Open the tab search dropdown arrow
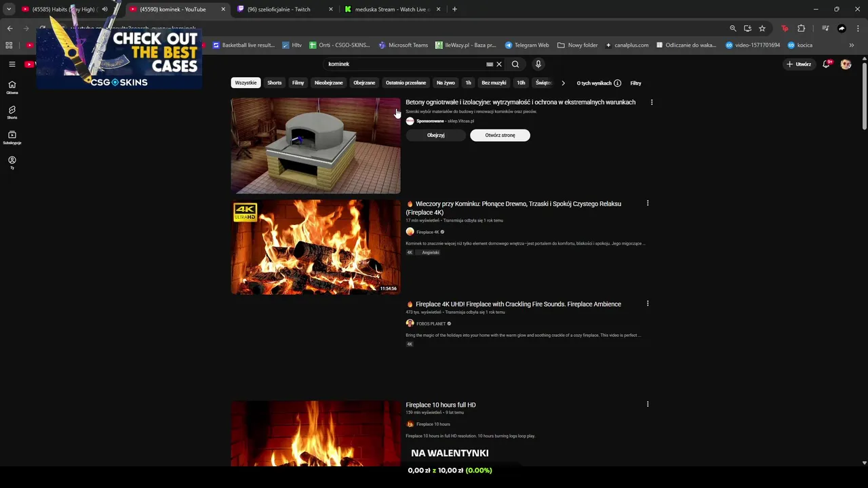The image size is (868, 488). 9,9
